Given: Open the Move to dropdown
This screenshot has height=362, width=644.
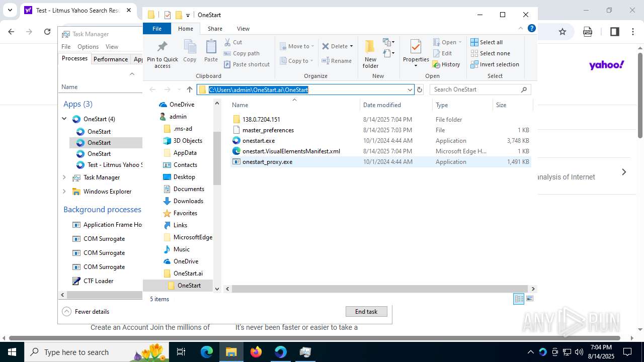Looking at the screenshot, I should tap(297, 46).
